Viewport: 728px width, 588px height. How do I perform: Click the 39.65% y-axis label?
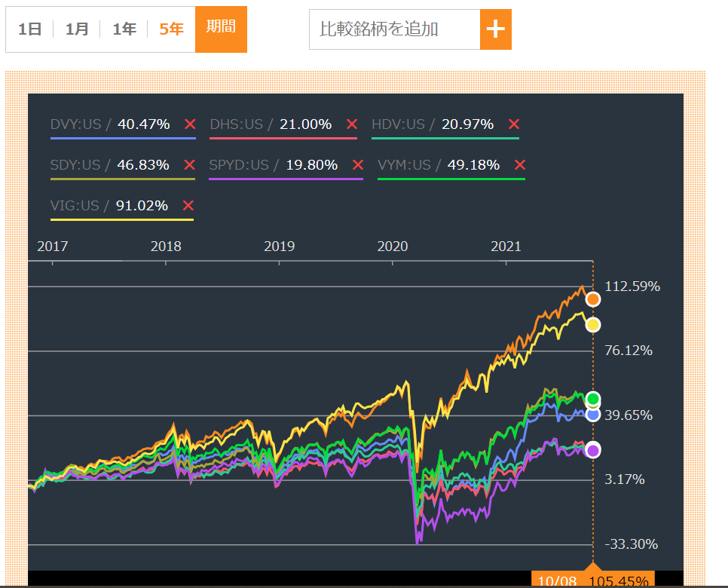pos(629,415)
